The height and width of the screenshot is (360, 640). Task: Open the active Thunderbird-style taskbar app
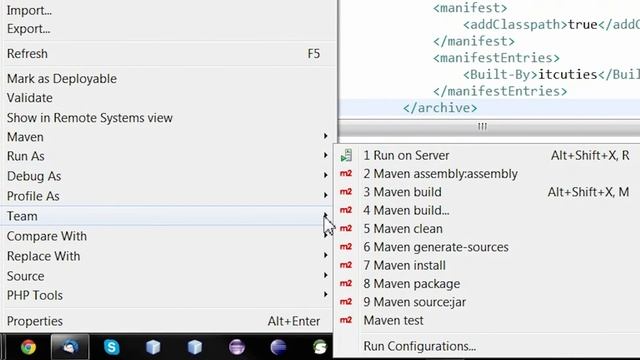(70, 347)
